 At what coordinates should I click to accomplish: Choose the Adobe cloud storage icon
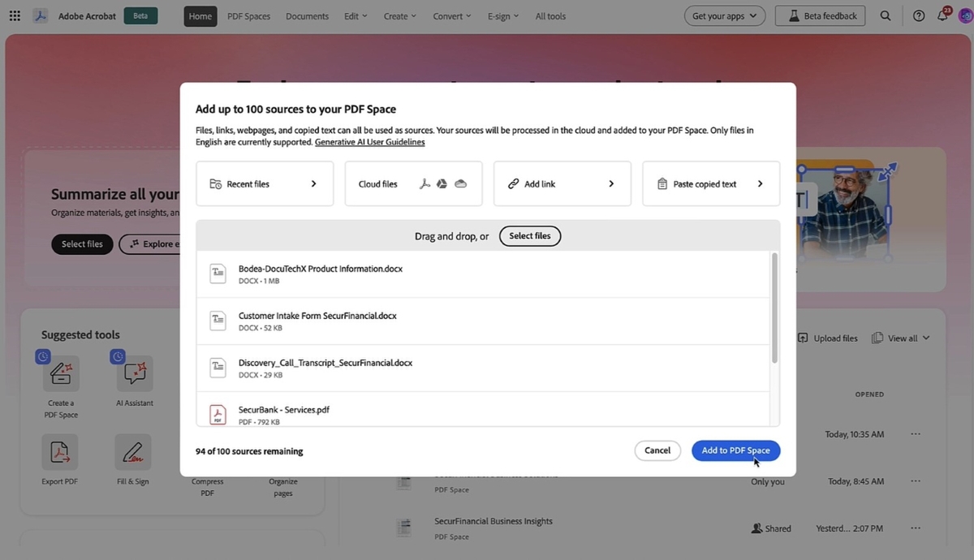click(x=425, y=184)
